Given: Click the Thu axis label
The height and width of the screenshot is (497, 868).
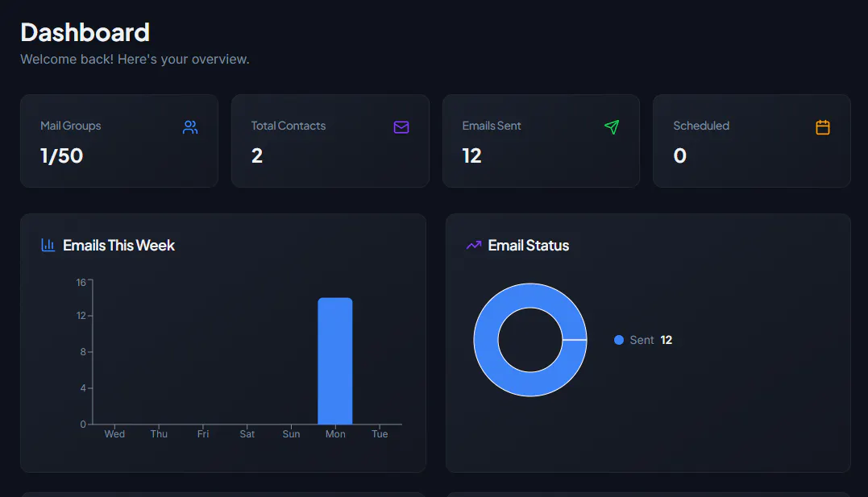Looking at the screenshot, I should pos(159,434).
